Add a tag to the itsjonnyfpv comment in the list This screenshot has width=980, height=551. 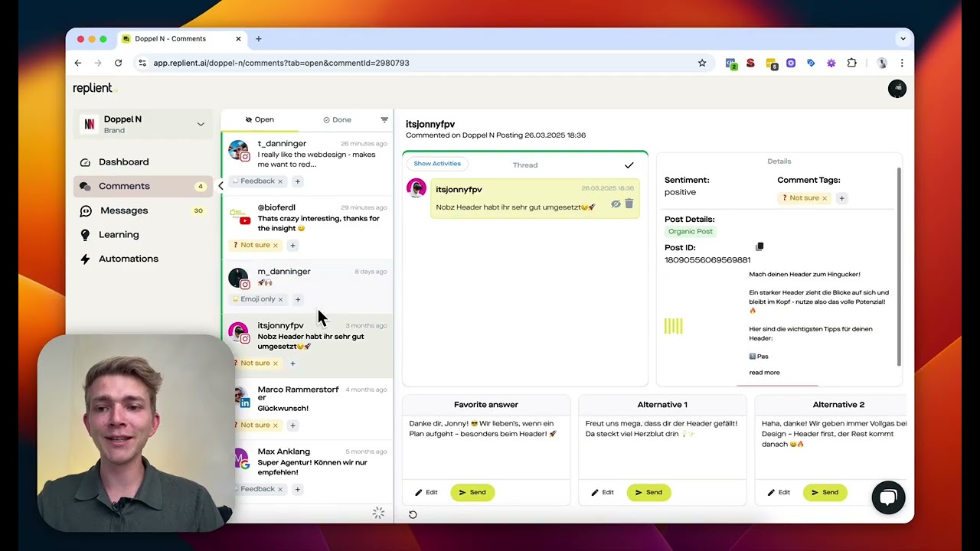[292, 364]
